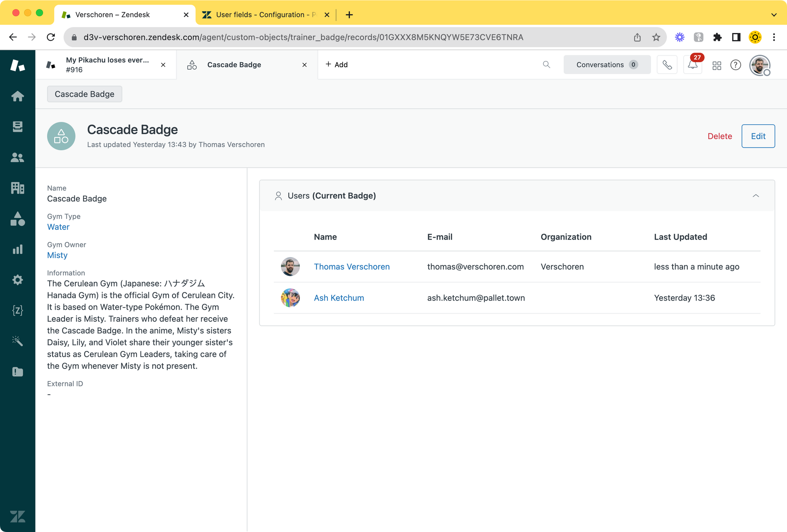
Task: Expand the Chrome tab list chevron
Action: 774,15
